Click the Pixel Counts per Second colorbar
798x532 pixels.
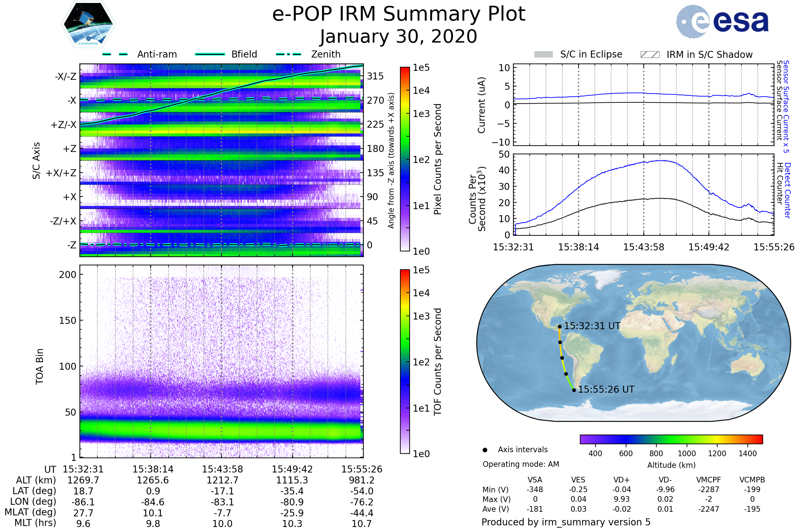pyautogui.click(x=405, y=159)
